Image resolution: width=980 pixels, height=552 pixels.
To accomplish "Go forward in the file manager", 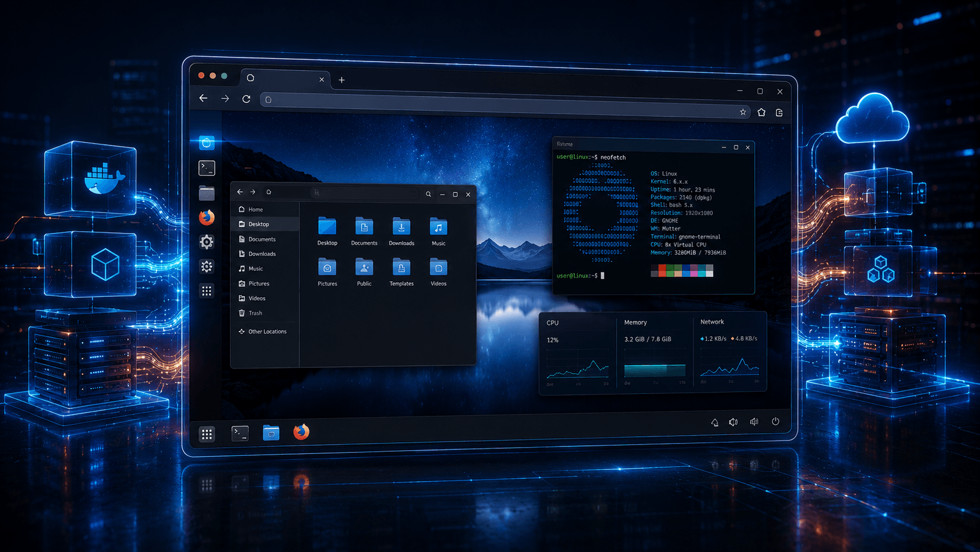I will click(x=253, y=192).
